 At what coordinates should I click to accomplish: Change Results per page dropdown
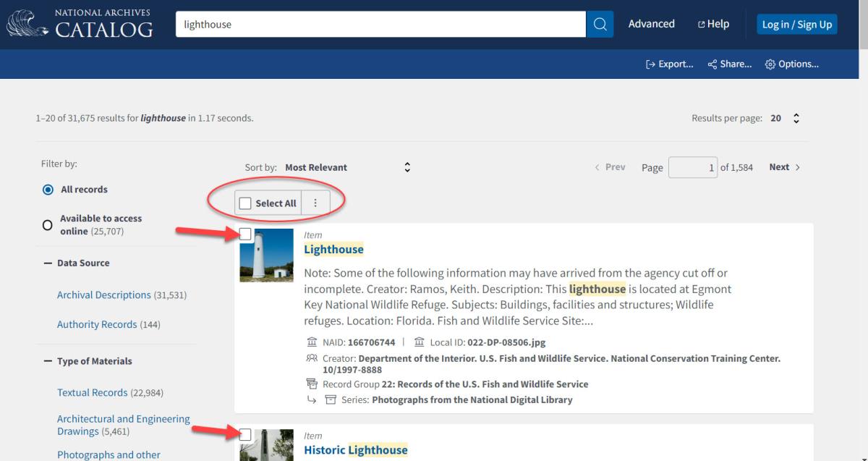pyautogui.click(x=786, y=118)
